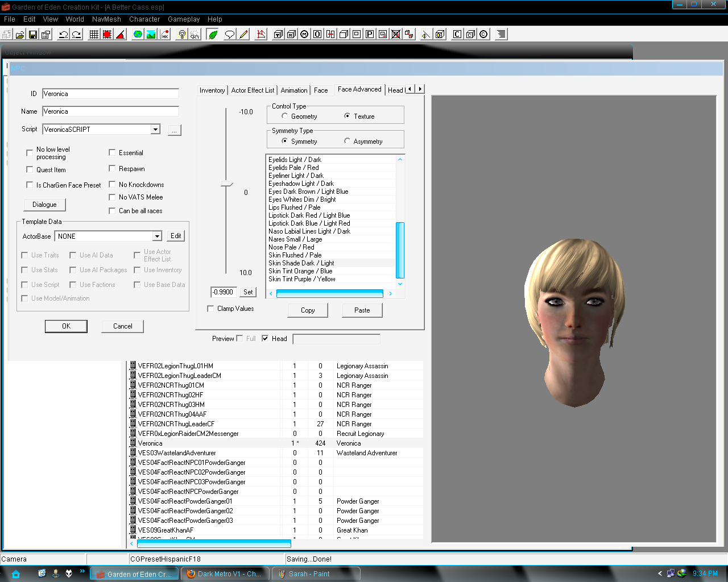The height and width of the screenshot is (582, 728).
Task: Click the Set value button
Action: click(x=248, y=292)
